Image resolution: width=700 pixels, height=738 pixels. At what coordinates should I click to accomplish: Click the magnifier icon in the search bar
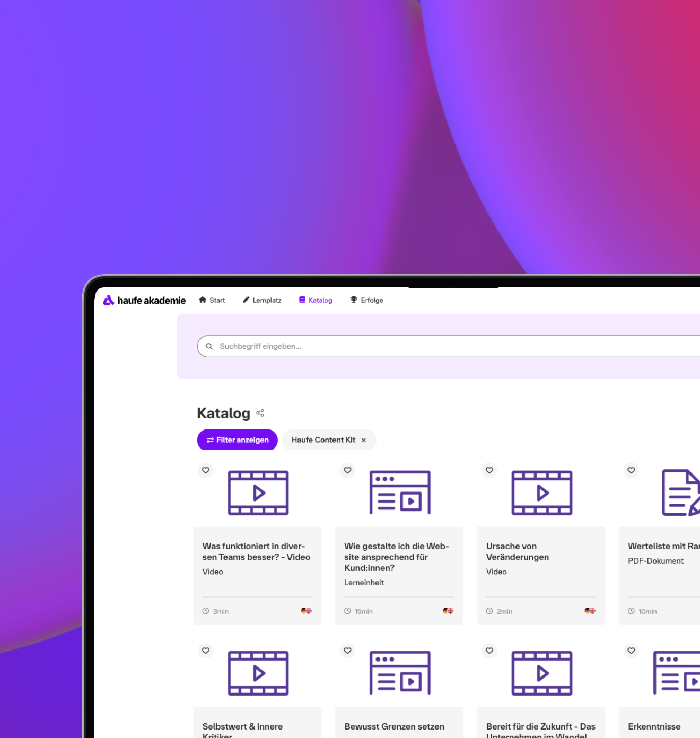tap(209, 346)
